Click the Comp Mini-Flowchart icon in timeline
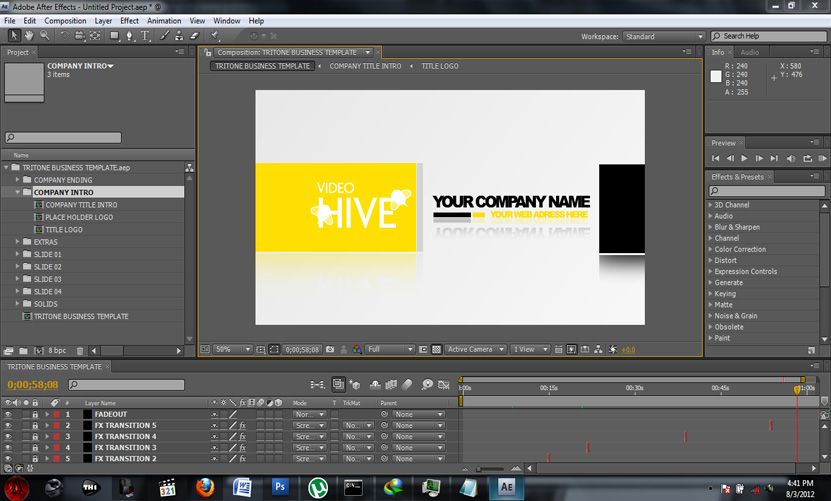Viewport: 831px width, 501px height. 317,384
